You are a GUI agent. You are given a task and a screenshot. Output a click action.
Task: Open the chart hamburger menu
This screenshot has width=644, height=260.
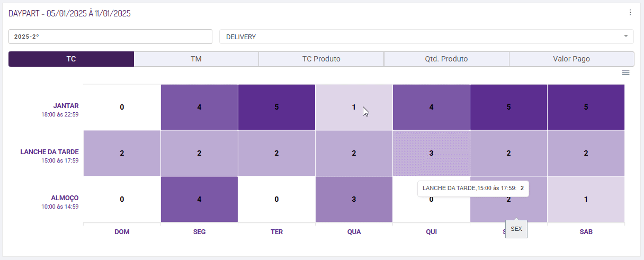click(x=625, y=73)
